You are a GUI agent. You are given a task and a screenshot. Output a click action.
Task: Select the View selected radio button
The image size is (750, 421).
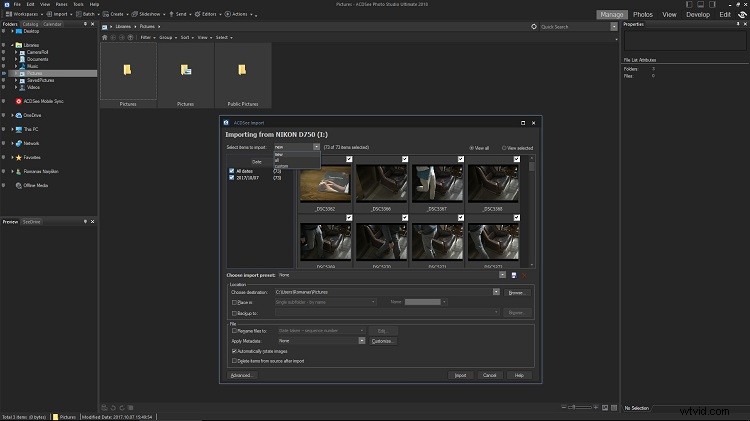[504, 148]
